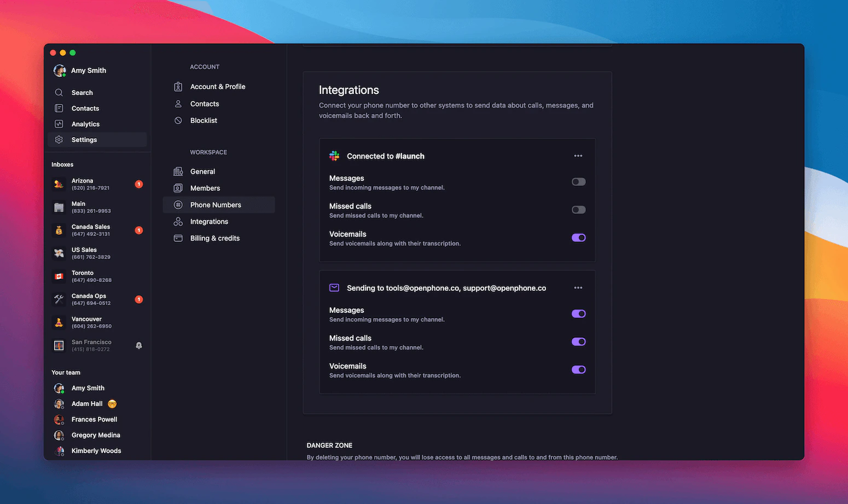Viewport: 848px width, 504px height.
Task: Open the options menu for the email integration
Action: tap(578, 288)
